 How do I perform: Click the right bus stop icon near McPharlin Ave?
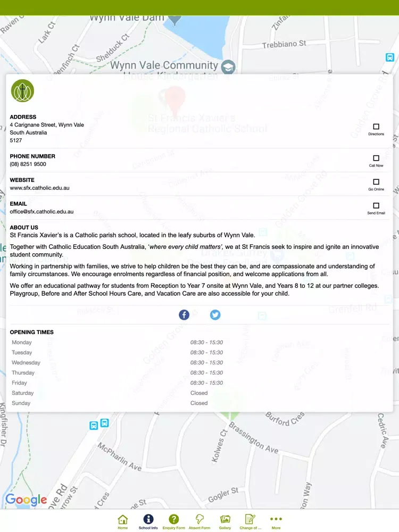point(104,423)
